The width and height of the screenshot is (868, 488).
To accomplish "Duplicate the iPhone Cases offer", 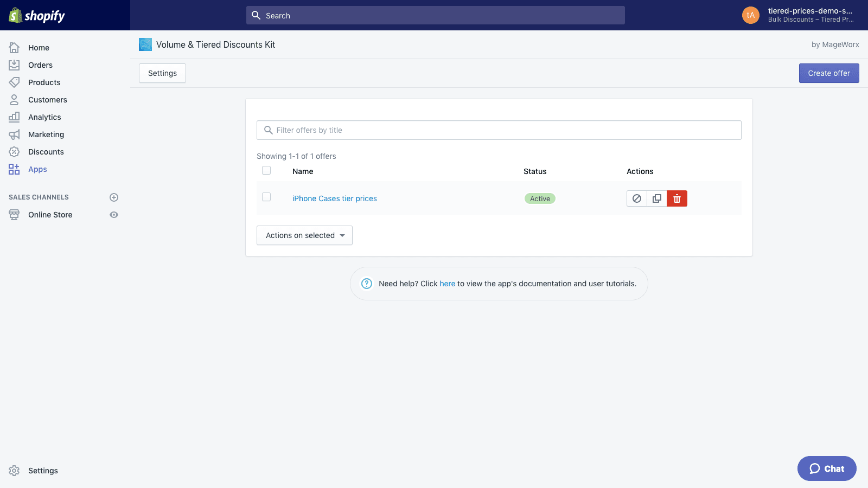I will tap(656, 198).
